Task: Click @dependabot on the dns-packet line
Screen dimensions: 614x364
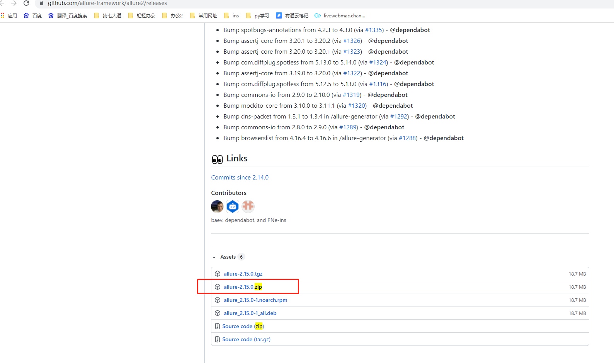Action: 435,117
